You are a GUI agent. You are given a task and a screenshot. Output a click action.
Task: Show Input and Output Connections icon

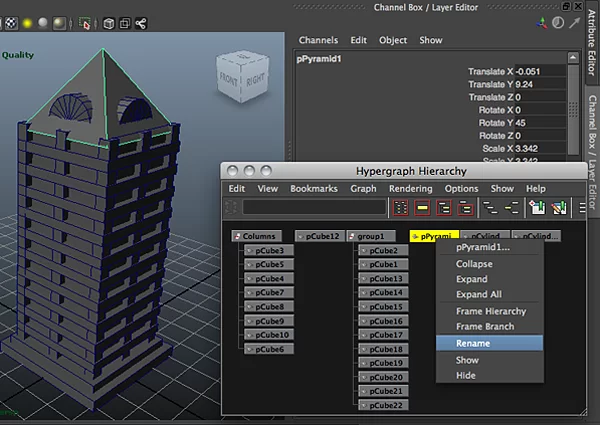512,208
